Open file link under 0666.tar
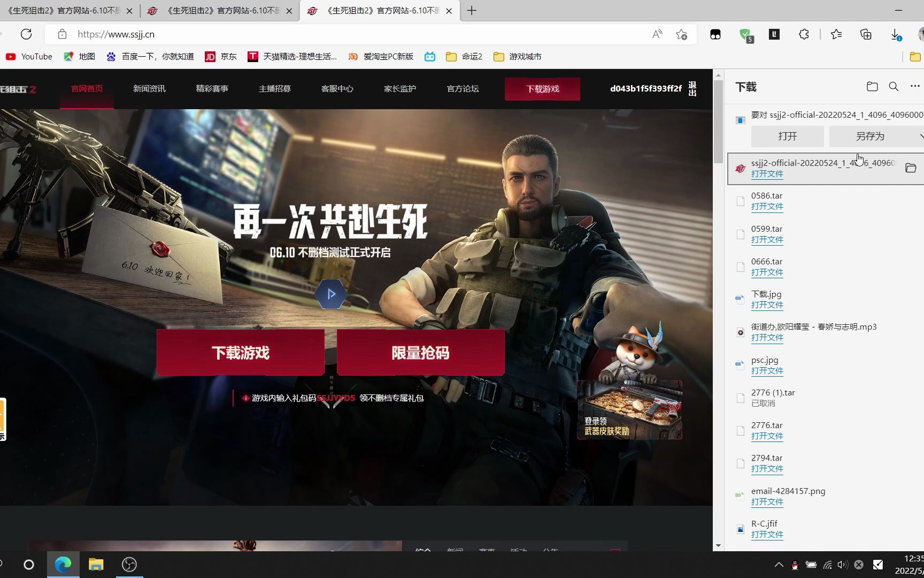This screenshot has height=578, width=924. [x=767, y=272]
